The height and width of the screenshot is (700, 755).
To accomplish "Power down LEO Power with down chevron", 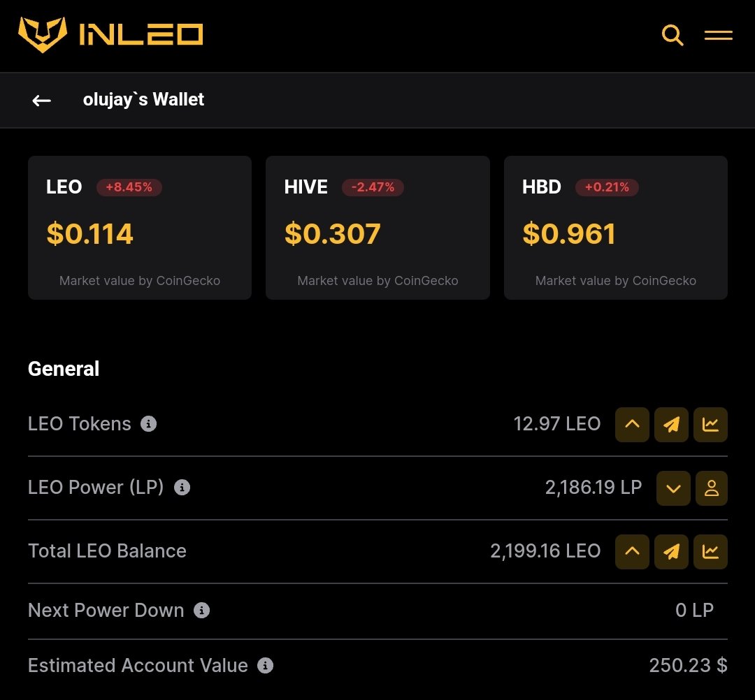I will click(x=673, y=488).
